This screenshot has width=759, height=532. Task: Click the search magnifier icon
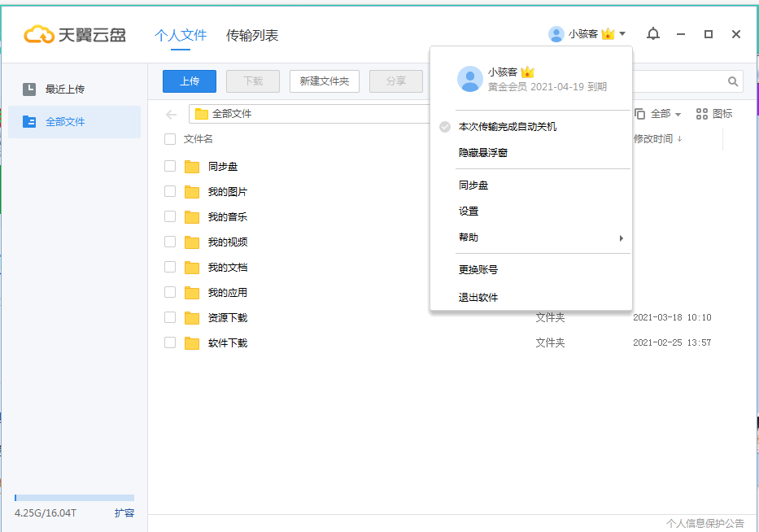coord(733,81)
